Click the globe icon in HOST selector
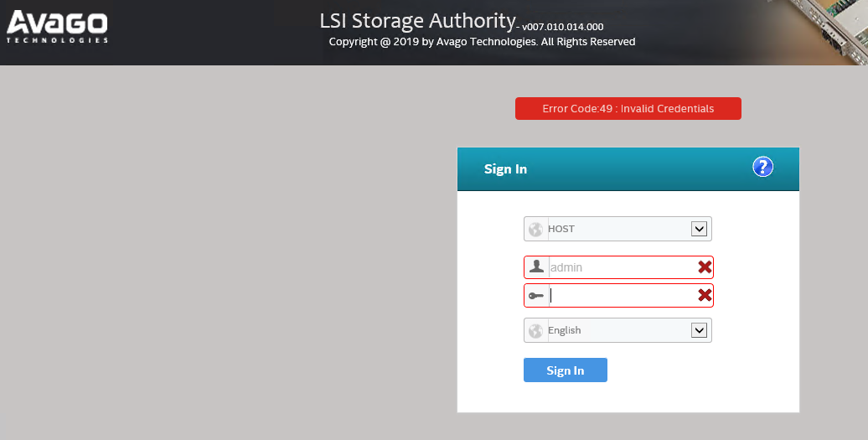 [535, 229]
